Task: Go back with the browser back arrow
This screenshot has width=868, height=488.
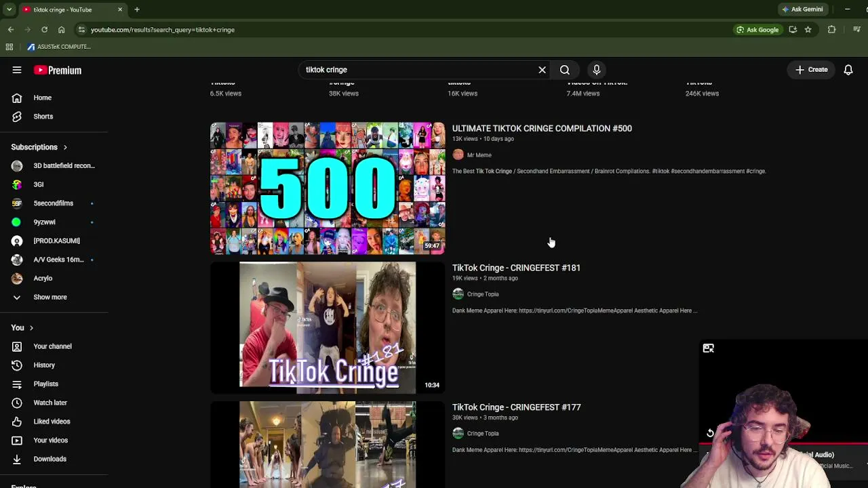Action: pos(11,30)
